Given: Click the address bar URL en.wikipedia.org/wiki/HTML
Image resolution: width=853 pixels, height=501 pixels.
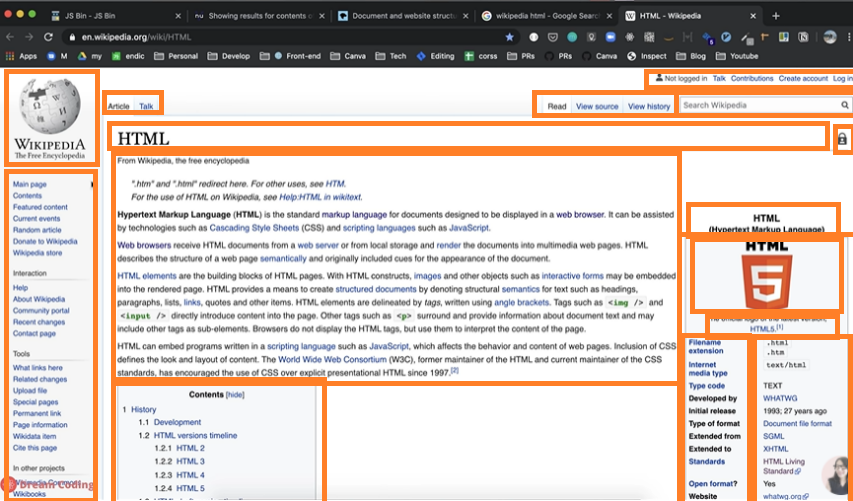Looking at the screenshot, I should (136, 37).
